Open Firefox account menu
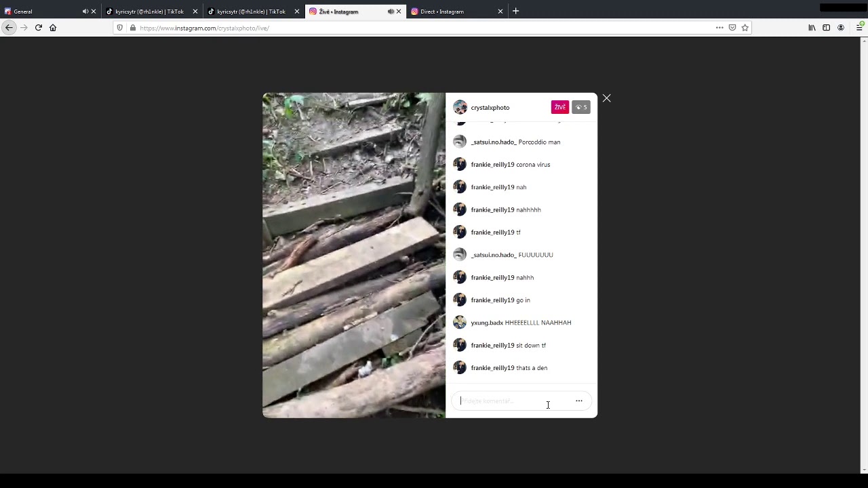This screenshot has width=868, height=488. (x=841, y=28)
